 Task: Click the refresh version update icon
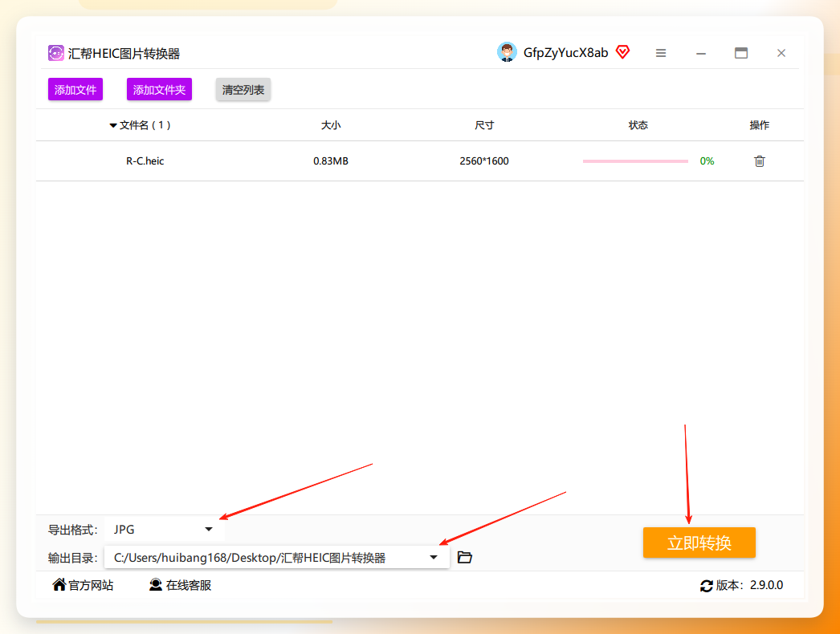(x=706, y=586)
